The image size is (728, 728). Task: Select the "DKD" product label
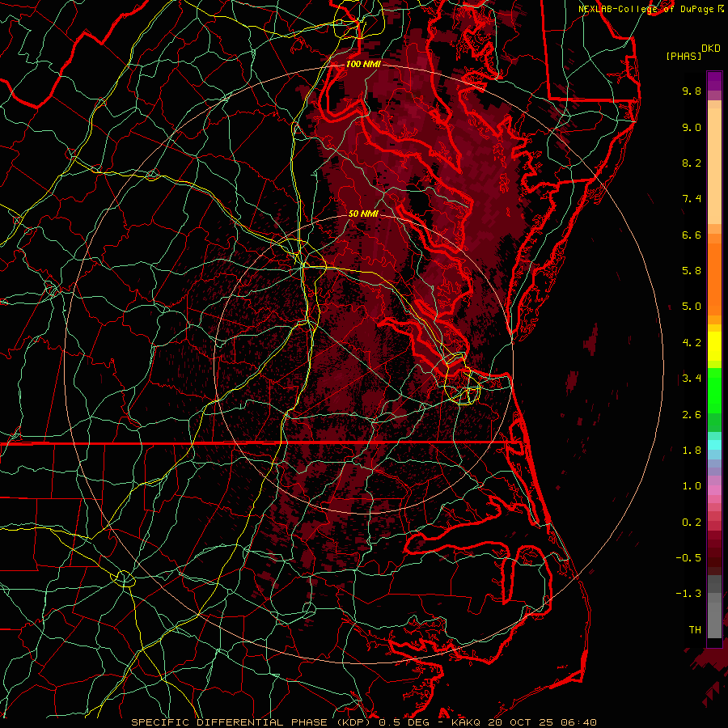pos(711,49)
